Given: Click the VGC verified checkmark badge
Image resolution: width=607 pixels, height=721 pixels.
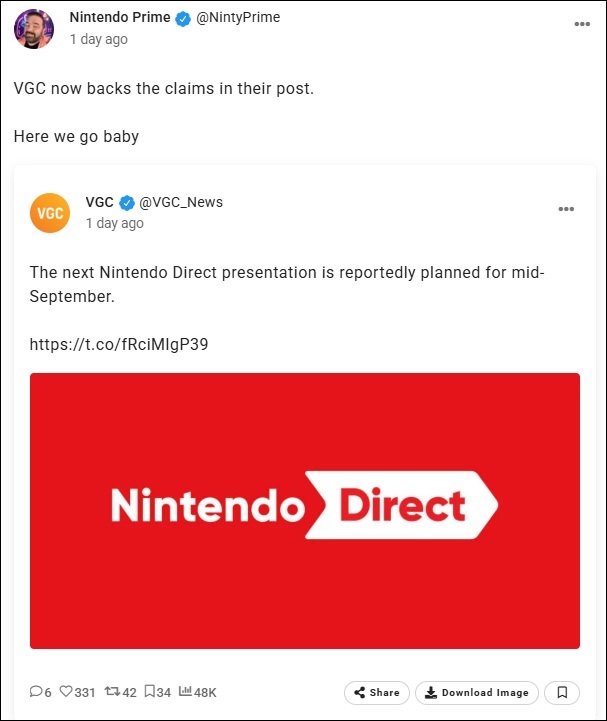Looking at the screenshot, I should (x=126, y=202).
